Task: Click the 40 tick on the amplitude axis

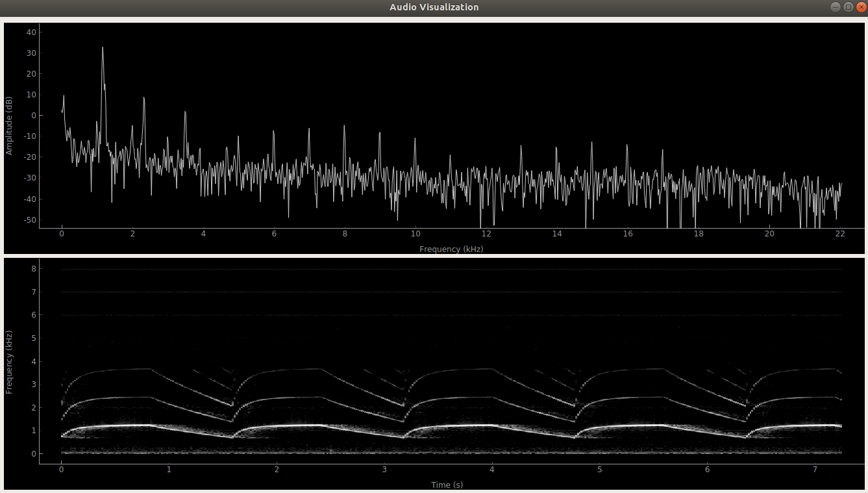Action: (x=31, y=32)
